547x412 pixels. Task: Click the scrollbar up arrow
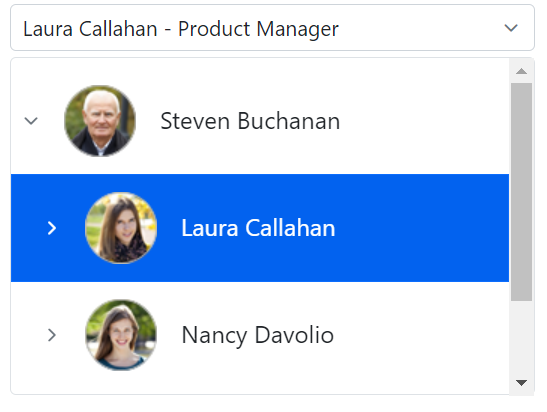pos(521,71)
